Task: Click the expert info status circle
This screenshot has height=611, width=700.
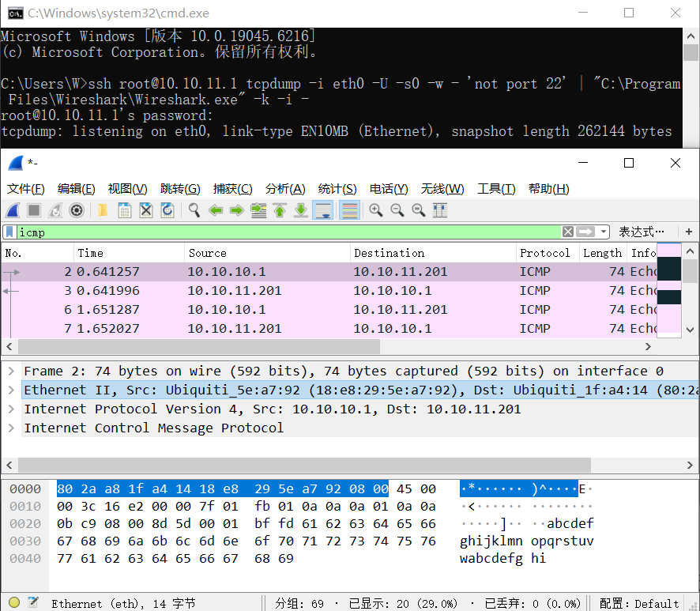Action: tap(14, 602)
